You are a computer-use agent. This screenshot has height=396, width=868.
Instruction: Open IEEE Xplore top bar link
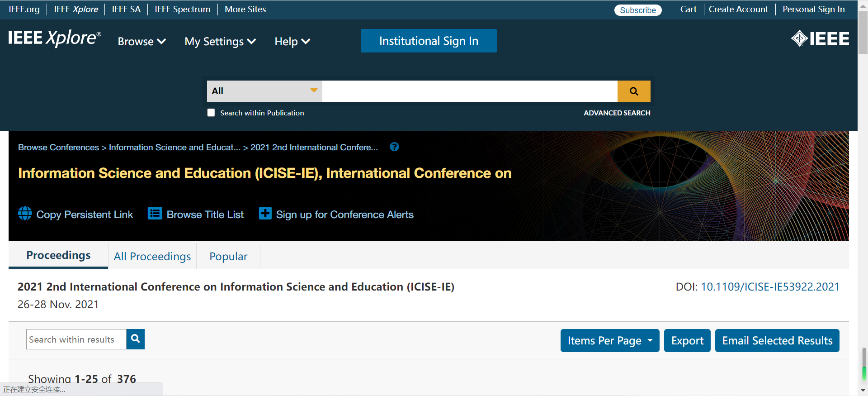[x=76, y=10]
